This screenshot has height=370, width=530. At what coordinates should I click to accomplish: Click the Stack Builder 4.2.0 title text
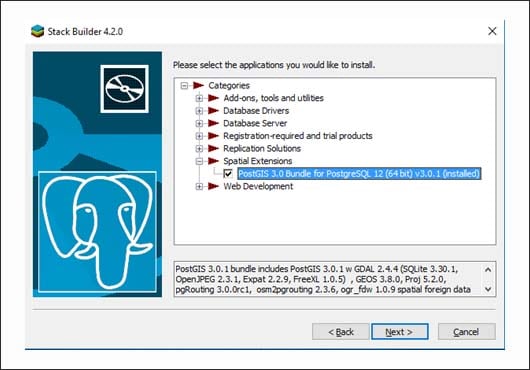point(85,31)
